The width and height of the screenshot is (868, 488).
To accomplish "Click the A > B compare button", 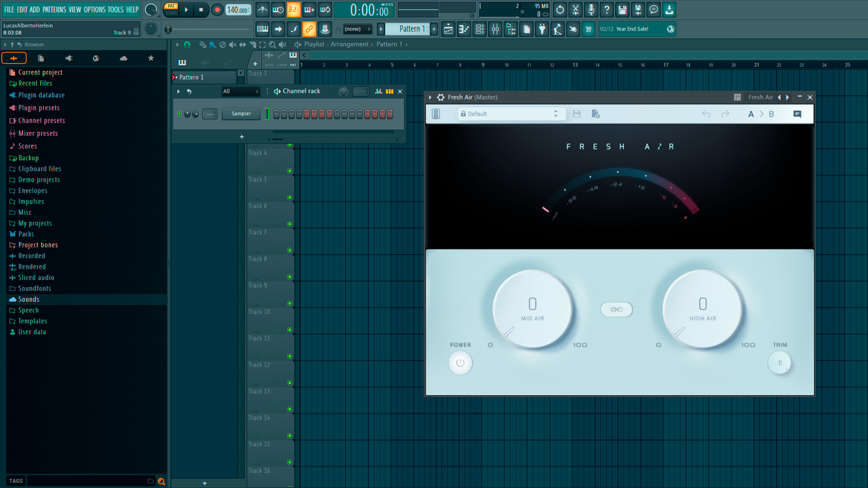I will (761, 114).
